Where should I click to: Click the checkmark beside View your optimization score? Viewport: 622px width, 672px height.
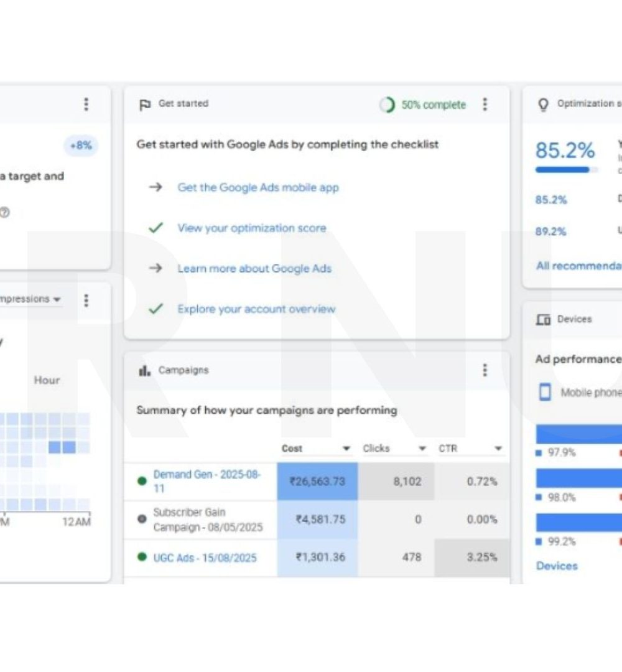[155, 228]
